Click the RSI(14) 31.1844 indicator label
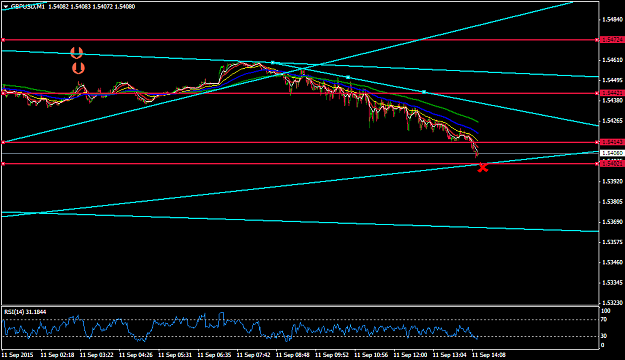 point(25,312)
